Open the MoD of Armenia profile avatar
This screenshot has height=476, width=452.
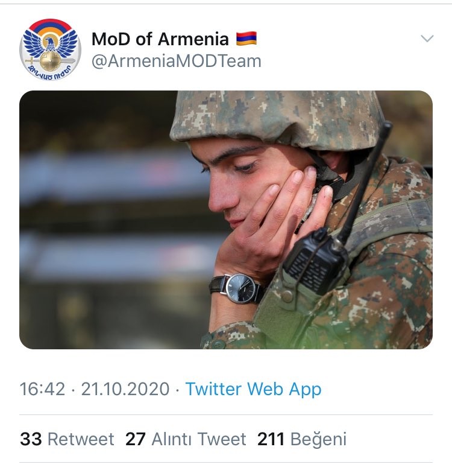50,49
